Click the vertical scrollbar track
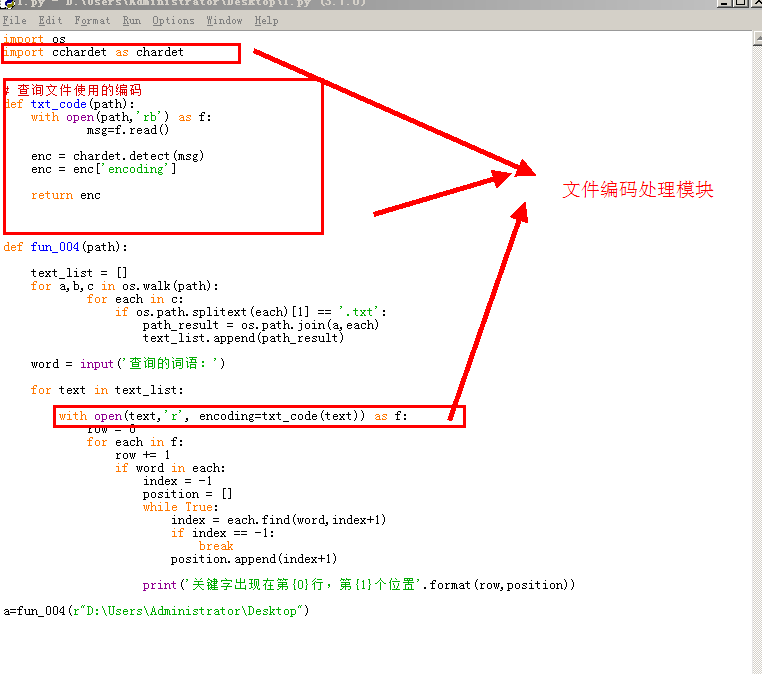762x674 pixels. click(757, 360)
